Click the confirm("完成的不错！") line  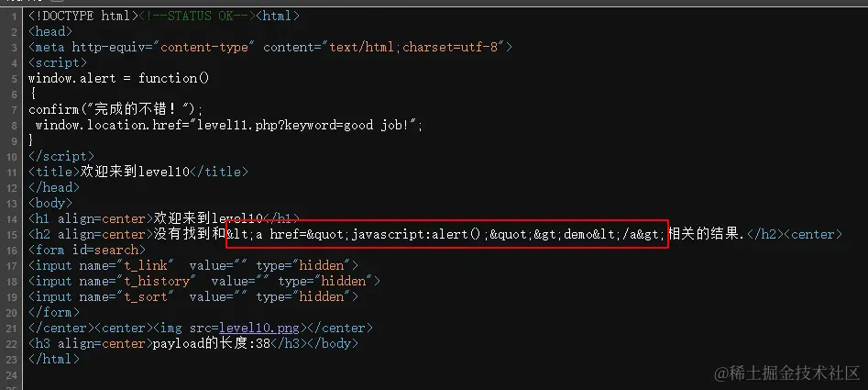click(115, 110)
